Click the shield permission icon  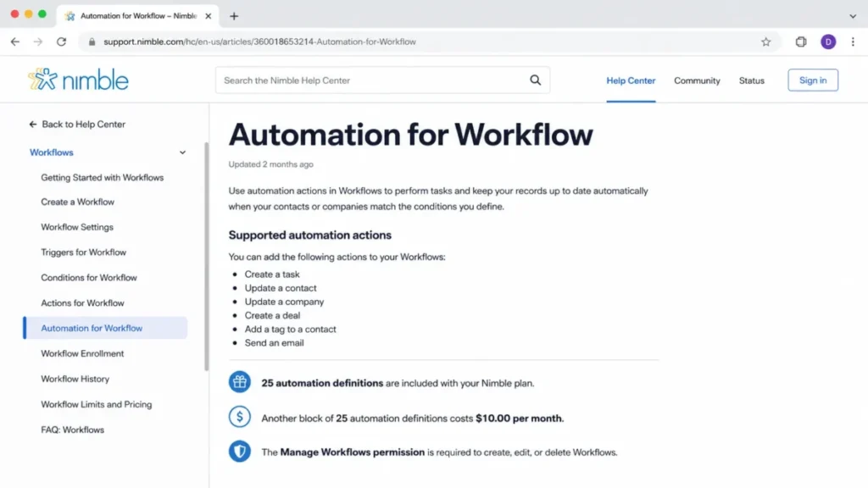point(240,452)
